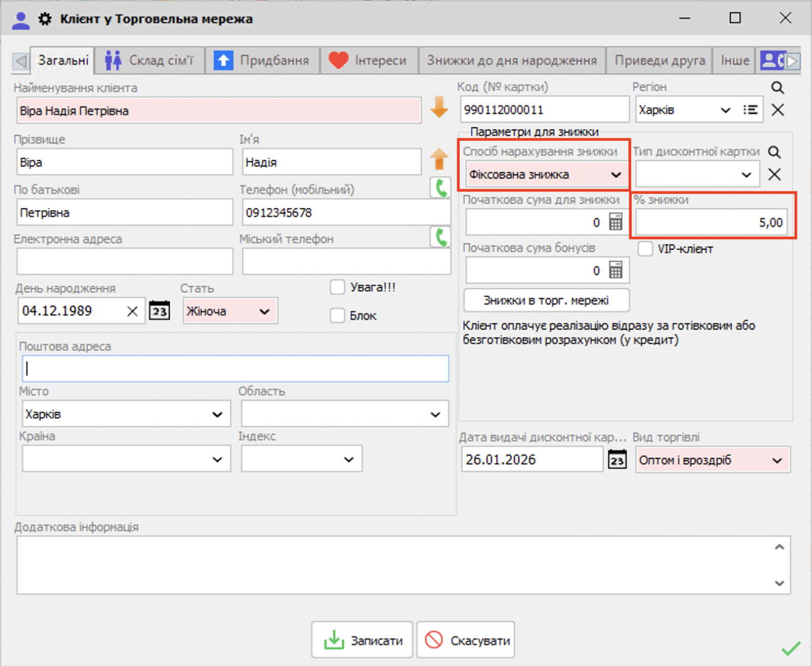The height and width of the screenshot is (666, 812).
Task: Open the Склад сім'ї tab
Action: pos(149,60)
